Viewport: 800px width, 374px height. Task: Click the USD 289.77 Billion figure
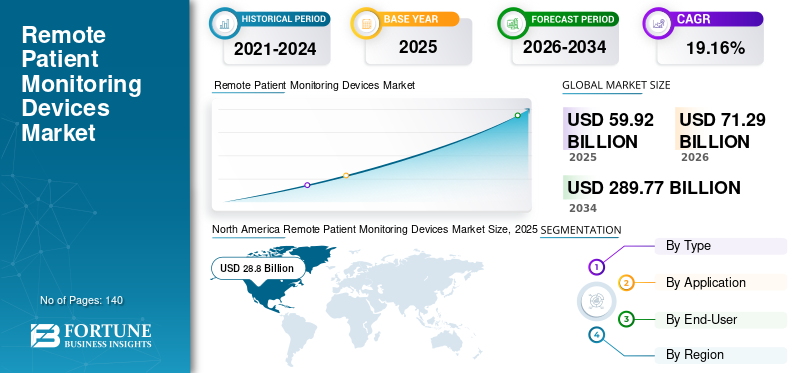[x=654, y=188]
